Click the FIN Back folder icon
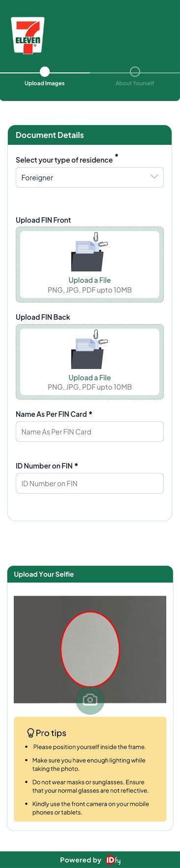 tap(90, 349)
